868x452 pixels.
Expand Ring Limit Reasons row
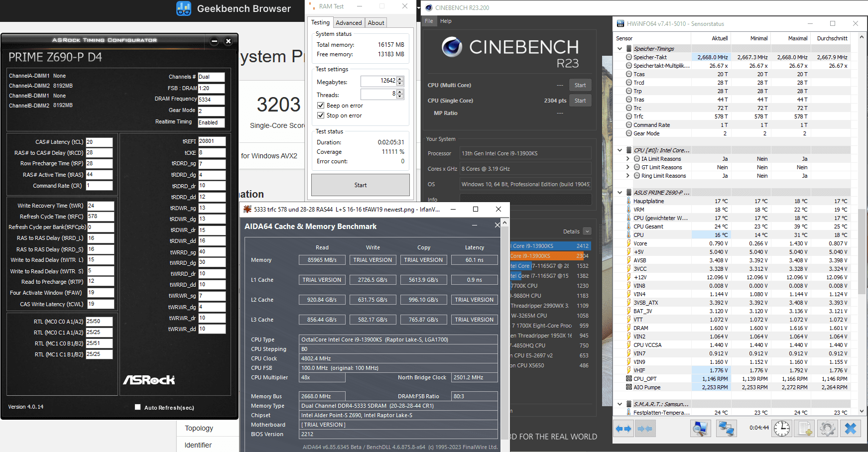point(628,176)
